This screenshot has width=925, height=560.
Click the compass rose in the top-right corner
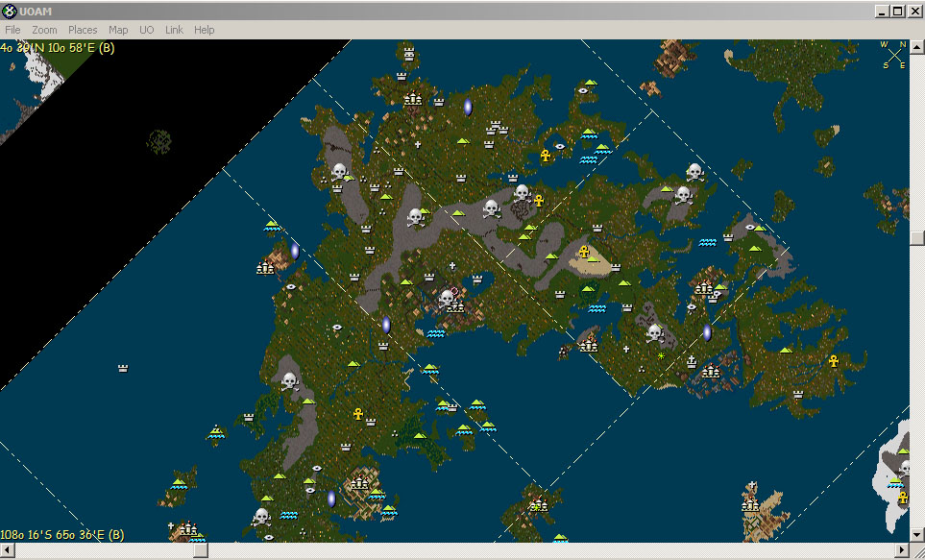coord(893,55)
